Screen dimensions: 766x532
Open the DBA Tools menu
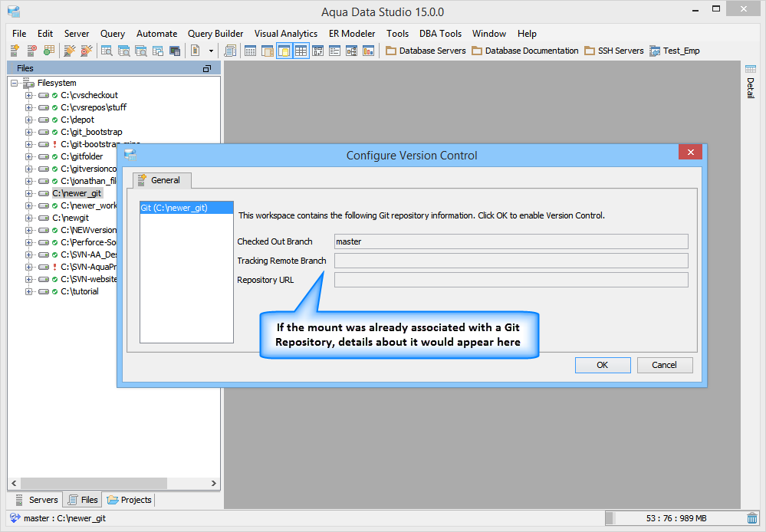pos(440,34)
